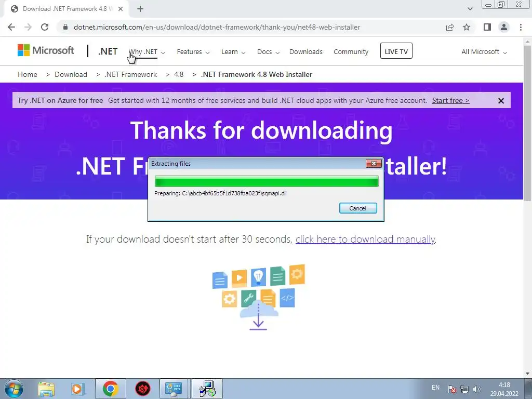Launch Windows Media Player from the taskbar
Image resolution: width=532 pixels, height=399 pixels.
[x=78, y=389]
